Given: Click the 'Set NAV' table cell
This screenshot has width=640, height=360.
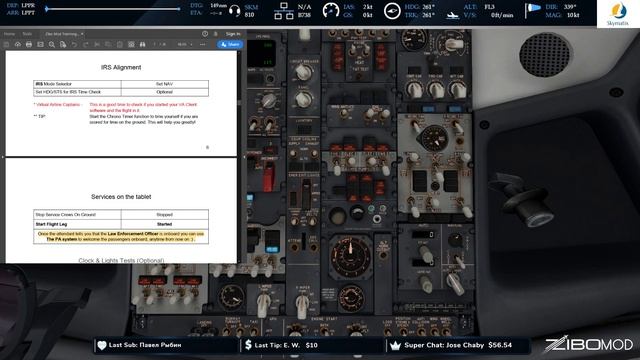Looking at the screenshot, I should [x=164, y=84].
